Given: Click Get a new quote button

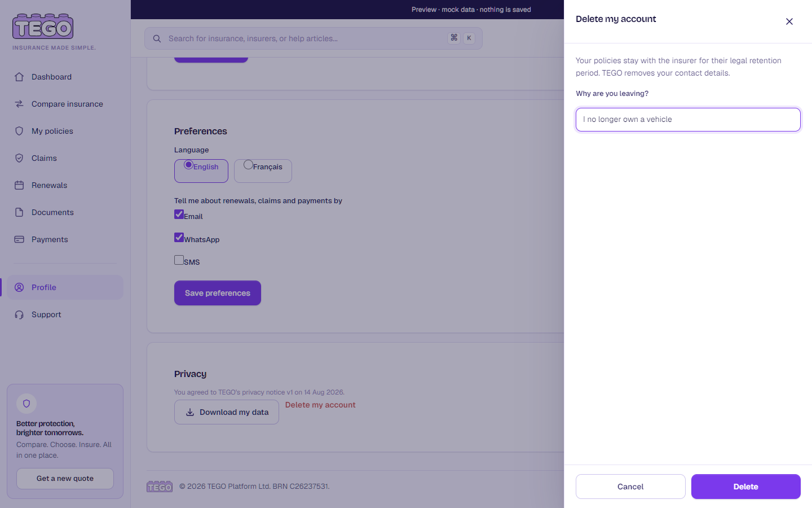Looking at the screenshot, I should coord(65,479).
